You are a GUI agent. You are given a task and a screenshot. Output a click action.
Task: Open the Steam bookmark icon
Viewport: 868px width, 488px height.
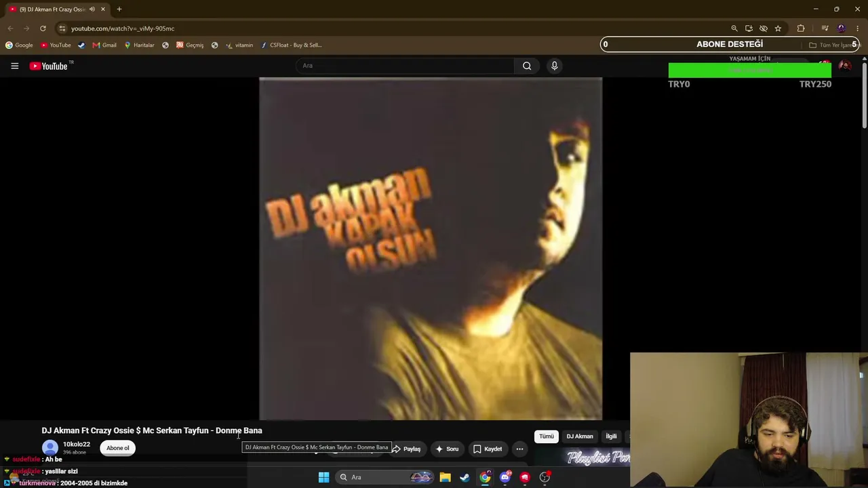point(81,45)
